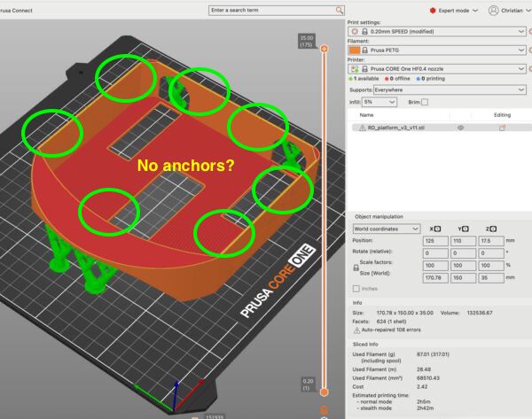This screenshot has height=419, width=532.
Task: Click the lock icon beside Prusa CORE One
Action: coord(364,69)
